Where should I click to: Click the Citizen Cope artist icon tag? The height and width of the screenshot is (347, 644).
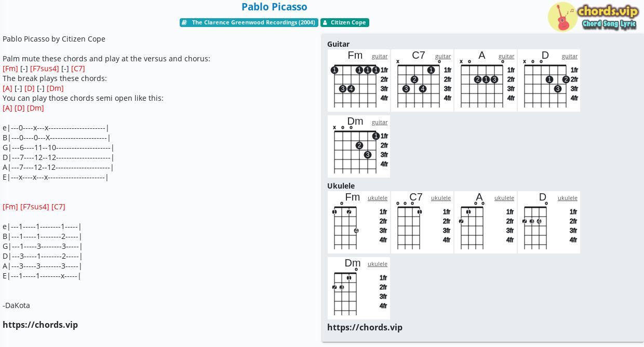tap(325, 22)
